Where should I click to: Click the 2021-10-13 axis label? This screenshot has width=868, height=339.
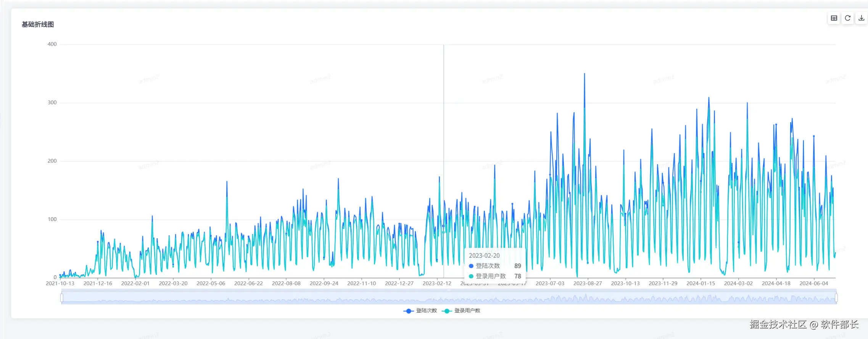(60, 283)
